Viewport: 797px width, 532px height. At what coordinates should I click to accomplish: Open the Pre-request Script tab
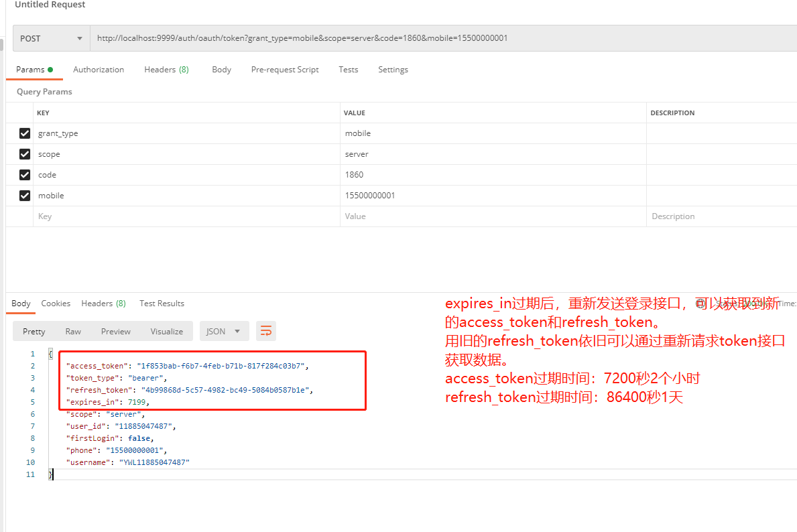click(284, 69)
